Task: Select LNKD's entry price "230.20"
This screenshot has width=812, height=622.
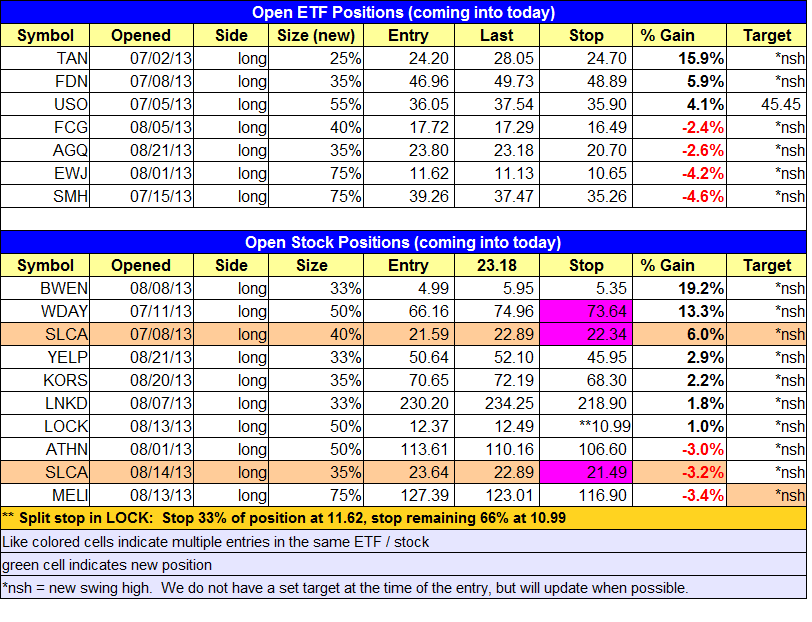Action: click(x=409, y=403)
